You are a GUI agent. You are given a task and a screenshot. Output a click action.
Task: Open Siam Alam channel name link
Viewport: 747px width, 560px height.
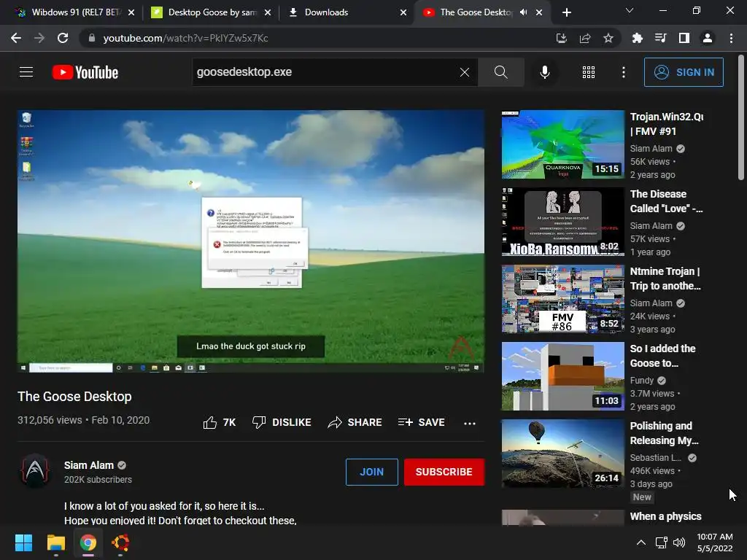pos(88,465)
